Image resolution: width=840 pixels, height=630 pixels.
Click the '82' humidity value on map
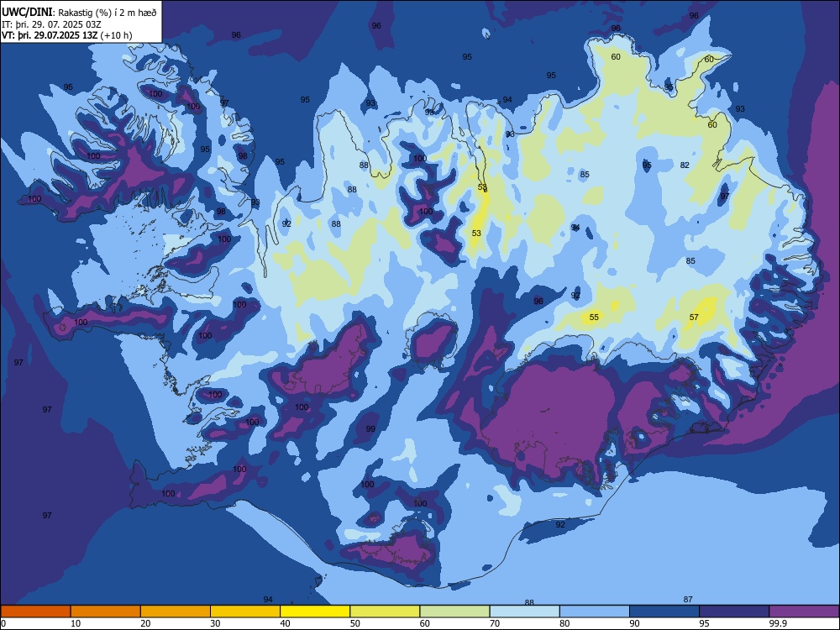point(685,165)
